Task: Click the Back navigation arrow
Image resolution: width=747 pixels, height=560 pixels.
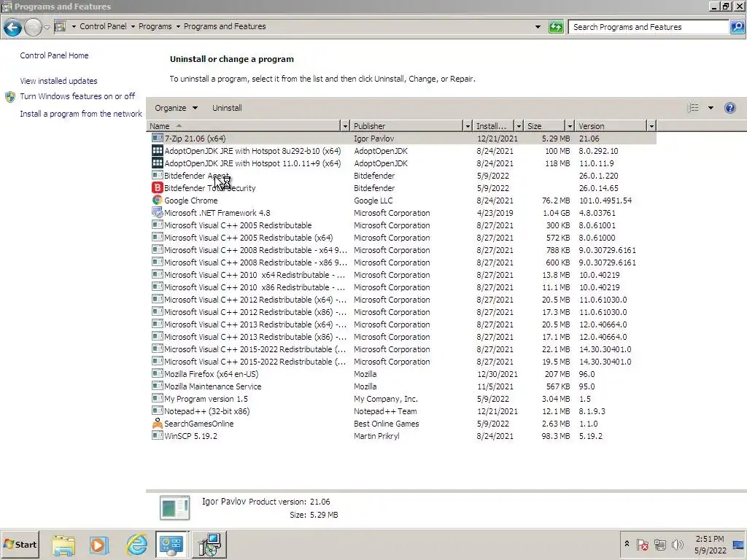Action: click(x=12, y=27)
